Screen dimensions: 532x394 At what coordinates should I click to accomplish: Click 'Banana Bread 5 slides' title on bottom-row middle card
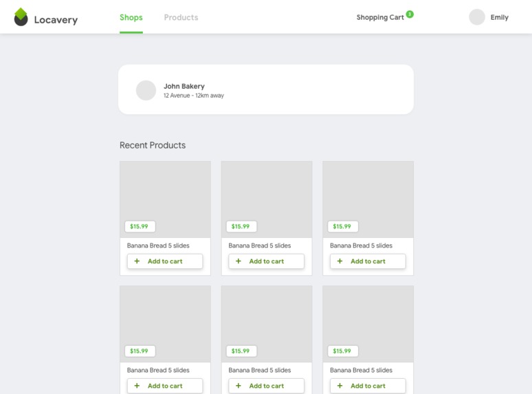tap(260, 370)
